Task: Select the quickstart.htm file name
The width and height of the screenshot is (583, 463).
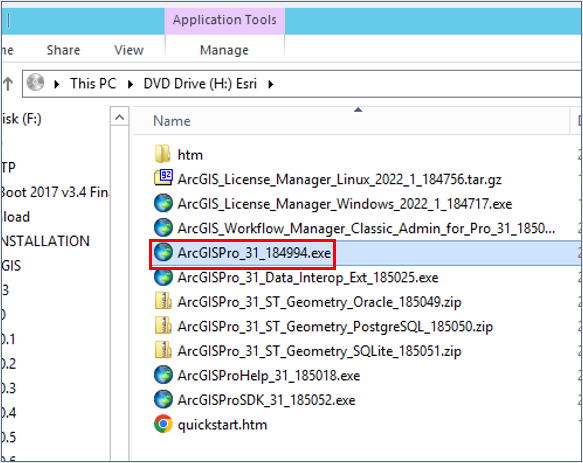Action: click(222, 425)
